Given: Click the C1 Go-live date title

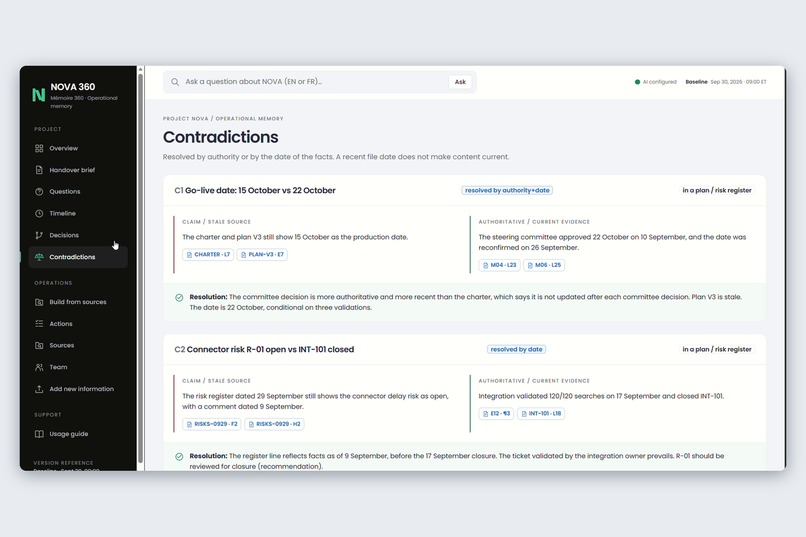Looking at the screenshot, I should [255, 191].
